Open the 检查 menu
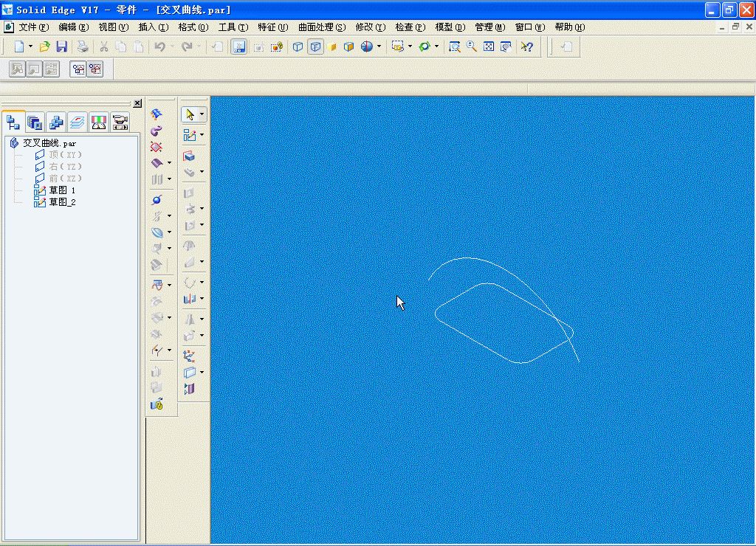 click(x=410, y=27)
